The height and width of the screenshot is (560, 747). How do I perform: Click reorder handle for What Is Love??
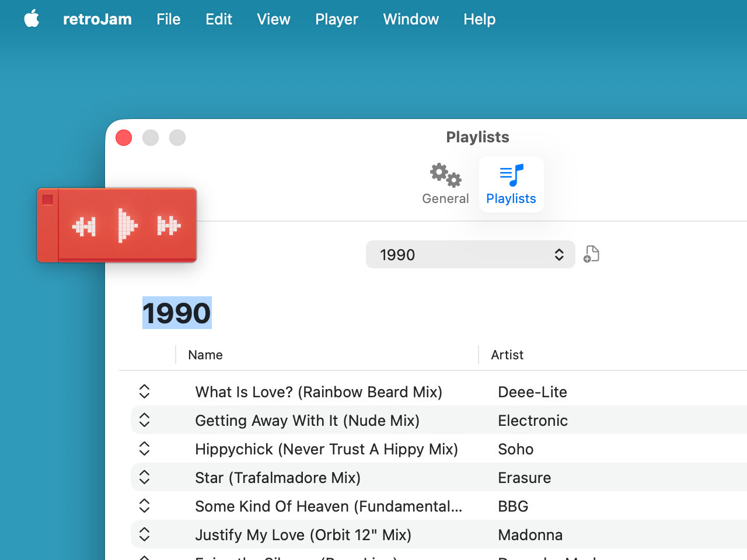(x=145, y=391)
